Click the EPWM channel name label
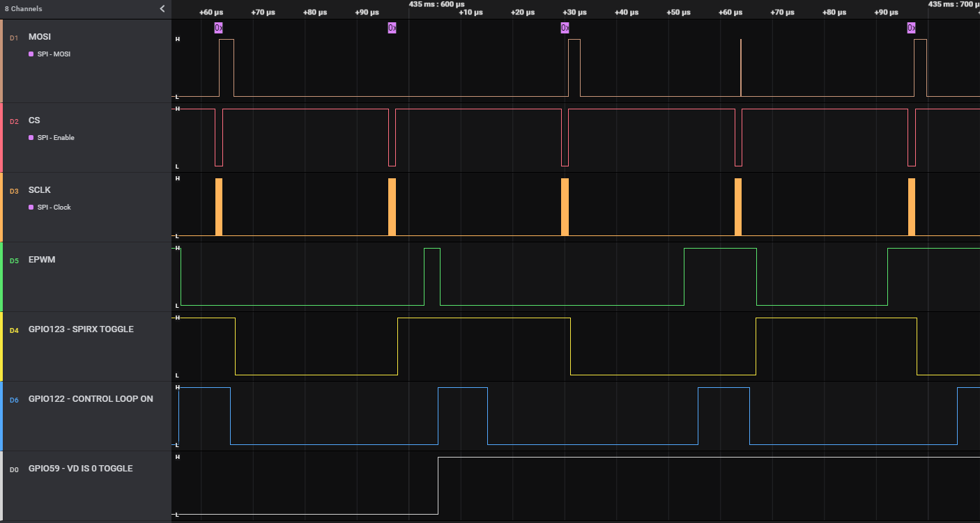Image resolution: width=980 pixels, height=523 pixels. (41, 260)
